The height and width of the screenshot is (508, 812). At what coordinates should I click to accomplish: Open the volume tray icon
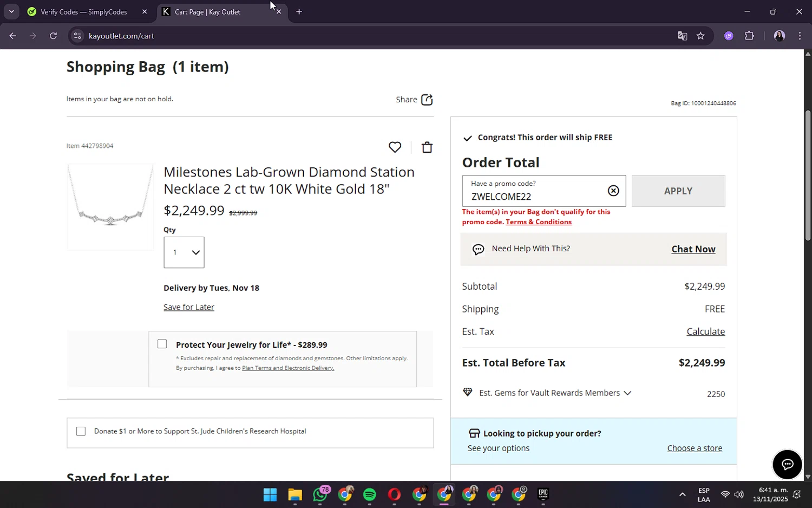coord(739,494)
